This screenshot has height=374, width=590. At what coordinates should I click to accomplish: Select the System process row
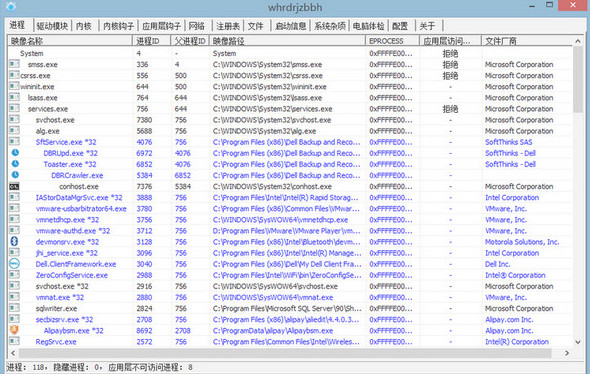290,53
